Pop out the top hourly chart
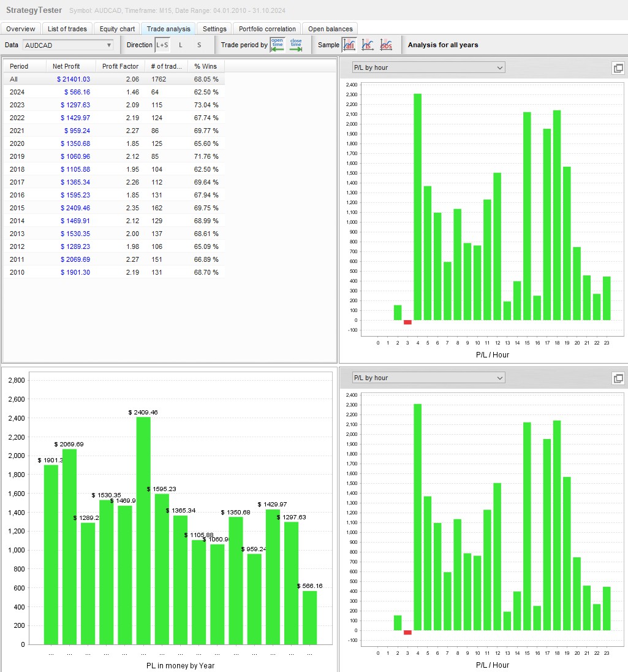This screenshot has height=672, width=628. point(618,68)
